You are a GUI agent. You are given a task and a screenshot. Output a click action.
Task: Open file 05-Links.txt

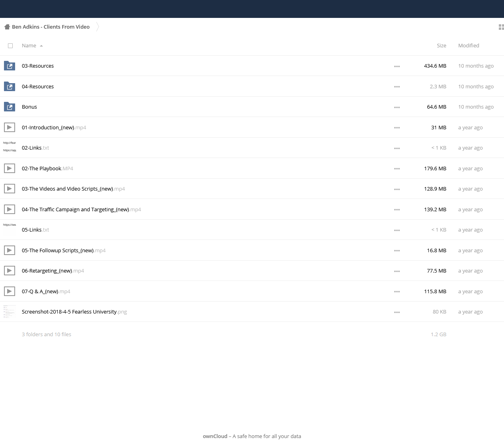point(35,230)
